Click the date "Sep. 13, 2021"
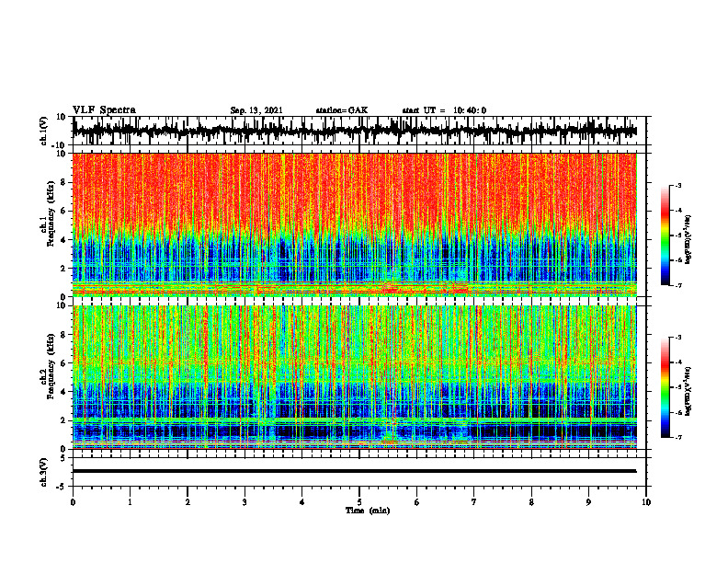The height and width of the screenshot is (563, 728). click(256, 110)
